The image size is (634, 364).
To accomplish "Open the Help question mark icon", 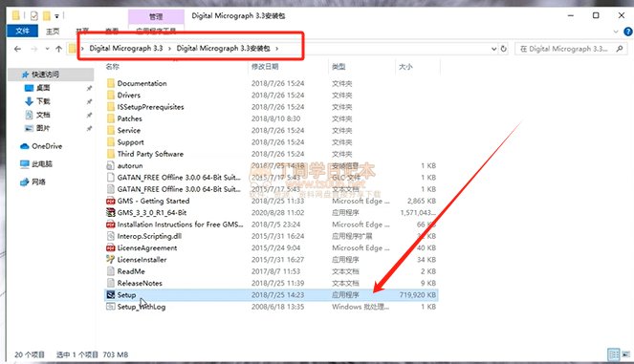I will point(628,32).
